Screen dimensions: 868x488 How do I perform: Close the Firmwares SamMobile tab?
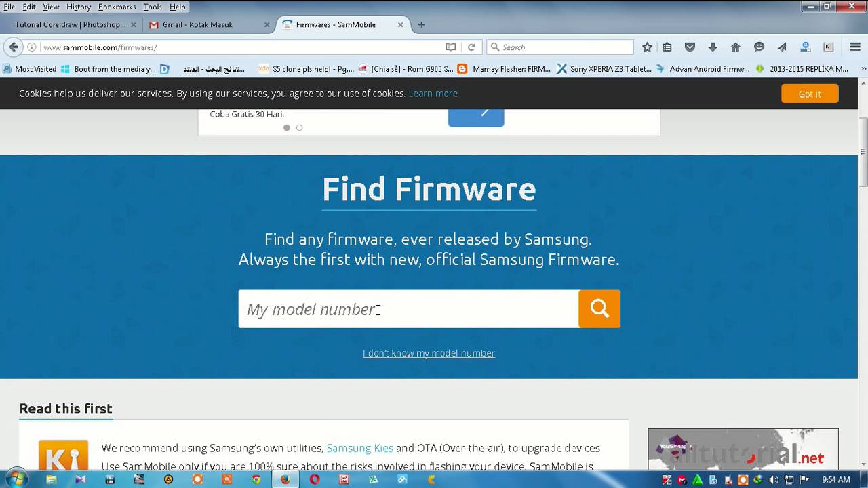point(400,24)
